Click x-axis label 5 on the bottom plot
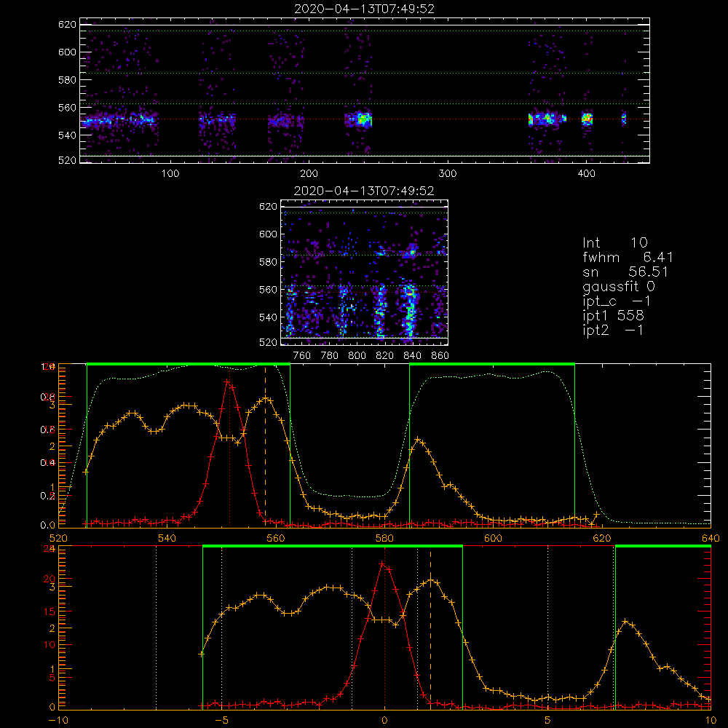Screen dimensions: 728x728 [547, 720]
